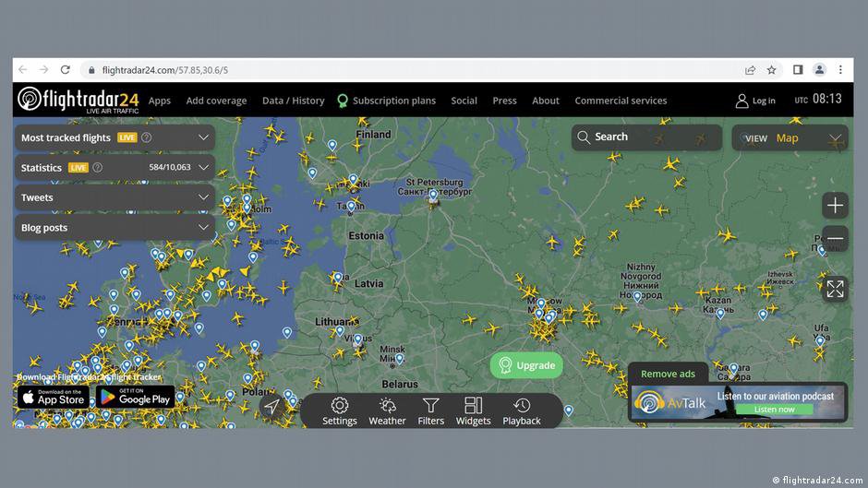Screen dimensions: 868x488
Task: Center map on my location arrow
Action: tap(271, 407)
